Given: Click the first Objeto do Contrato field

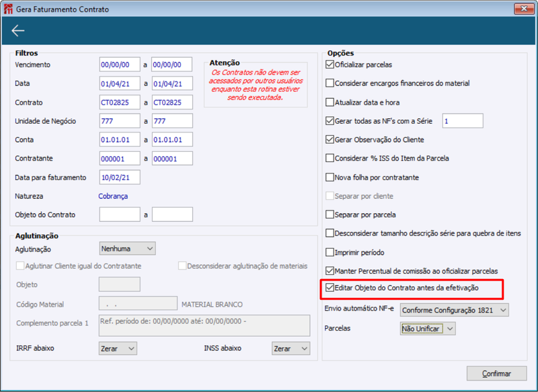Looking at the screenshot, I should click(x=120, y=214).
